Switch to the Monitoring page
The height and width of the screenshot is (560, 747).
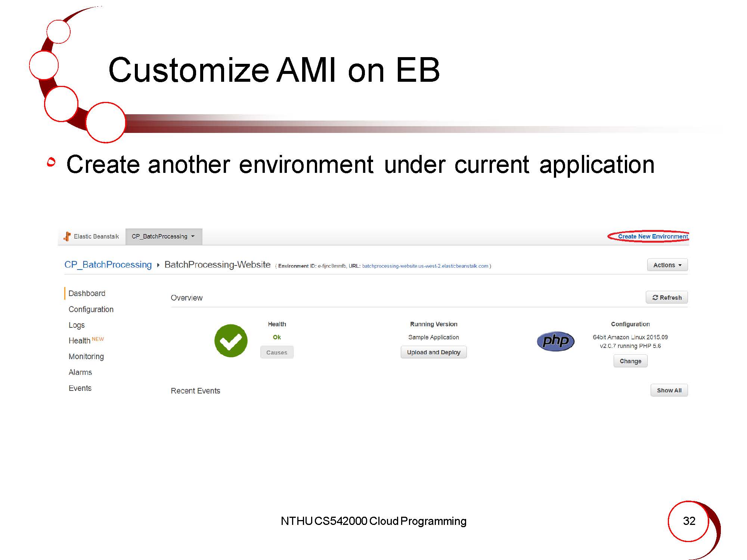(x=86, y=357)
